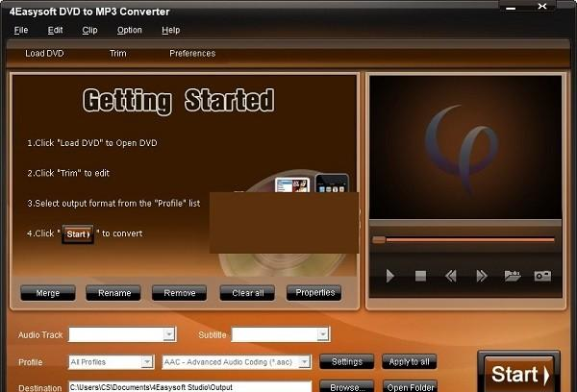The image size is (577, 392).
Task: Take a snapshot with the camera icon
Action: 542,276
